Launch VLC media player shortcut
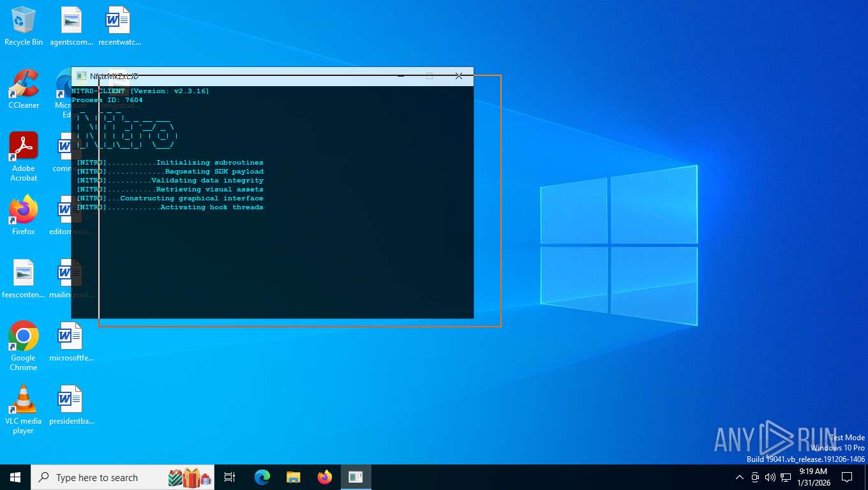This screenshot has width=868, height=490. [24, 410]
